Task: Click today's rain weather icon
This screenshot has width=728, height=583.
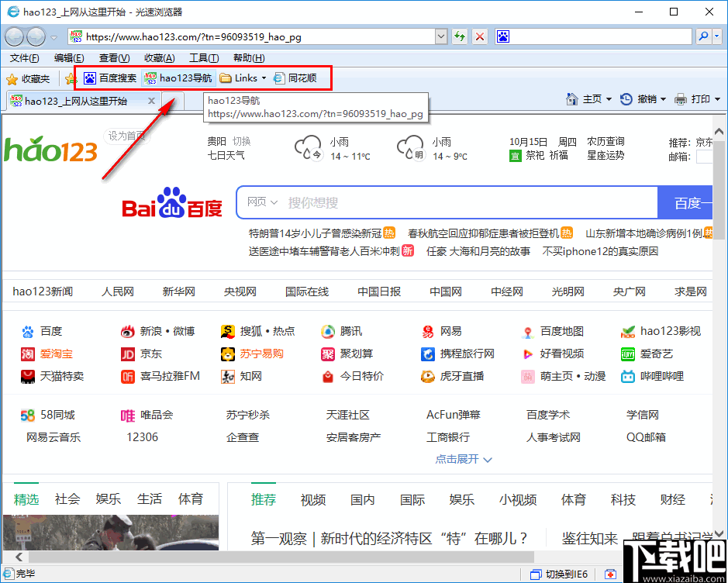Action: pos(309,147)
